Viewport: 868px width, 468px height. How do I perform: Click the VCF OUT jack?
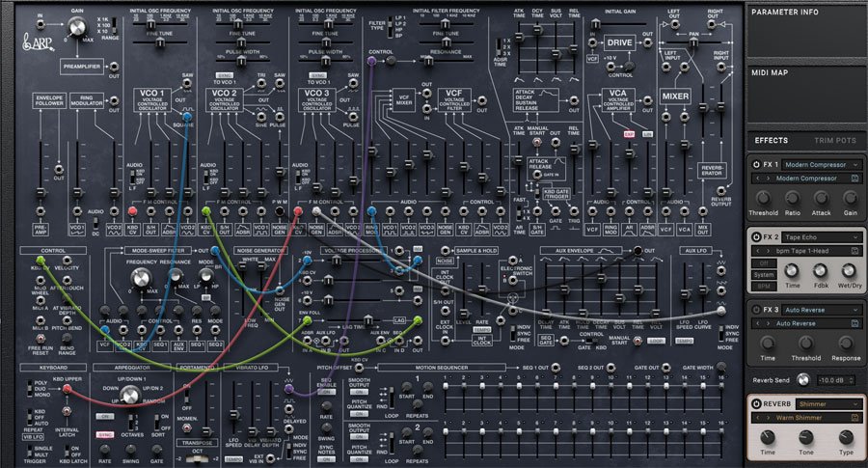pos(481,100)
